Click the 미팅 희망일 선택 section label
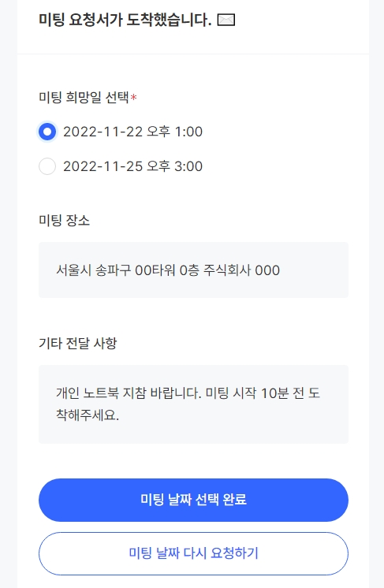This screenshot has height=588, width=384. click(84, 98)
